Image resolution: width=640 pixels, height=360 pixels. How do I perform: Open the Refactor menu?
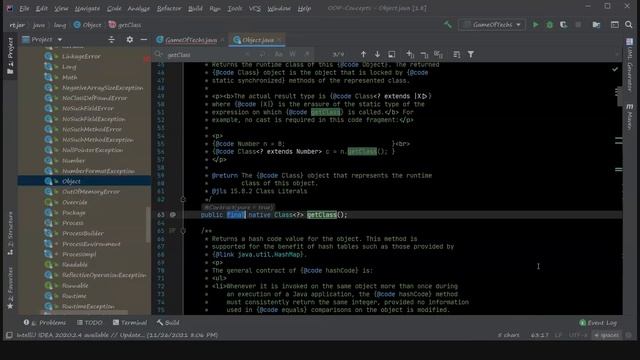click(x=169, y=8)
